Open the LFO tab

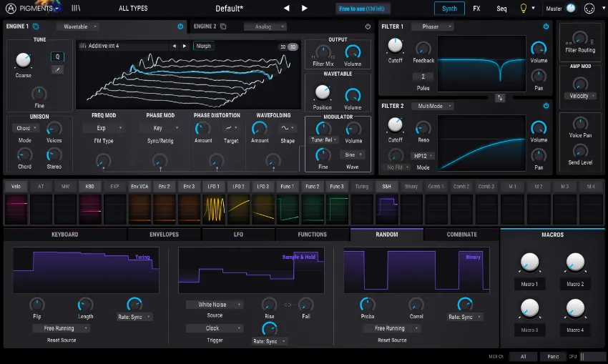pyautogui.click(x=238, y=235)
